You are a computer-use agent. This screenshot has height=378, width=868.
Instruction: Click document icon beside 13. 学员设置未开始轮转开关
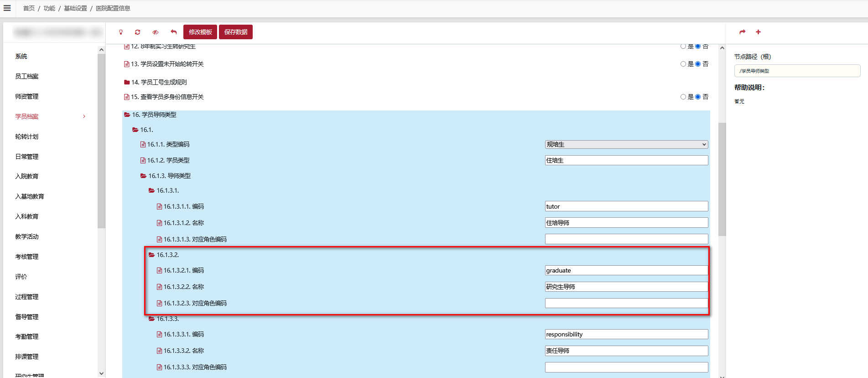(127, 64)
